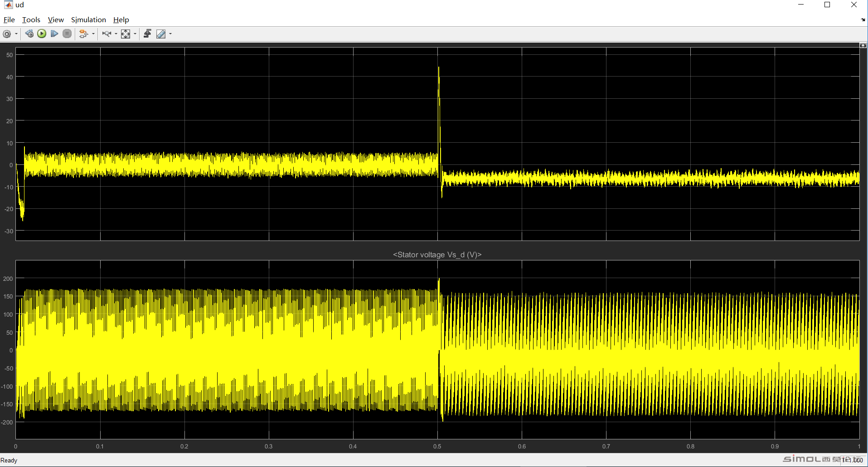Click the Step Back toolbar icon
Image resolution: width=868 pixels, height=467 pixels.
pyautogui.click(x=29, y=34)
